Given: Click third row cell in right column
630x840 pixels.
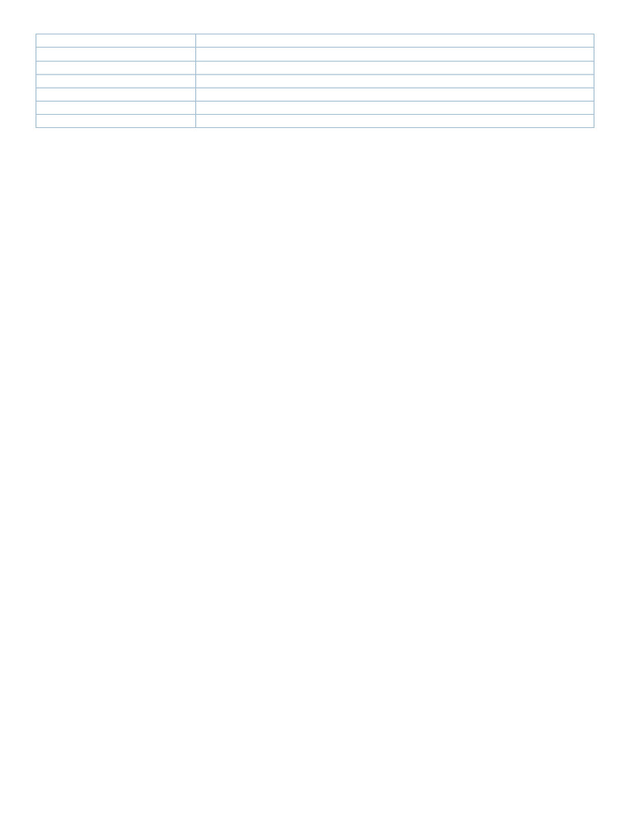Looking at the screenshot, I should click(395, 67).
